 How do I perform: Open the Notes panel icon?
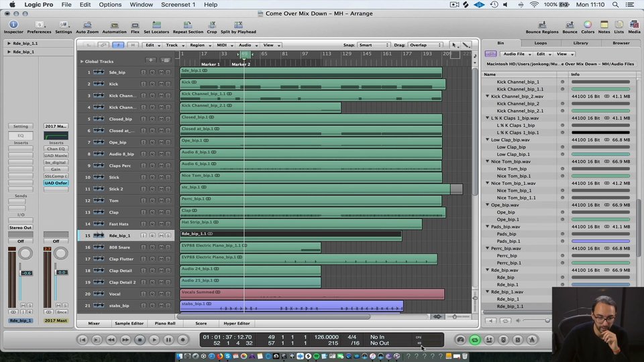point(604,25)
